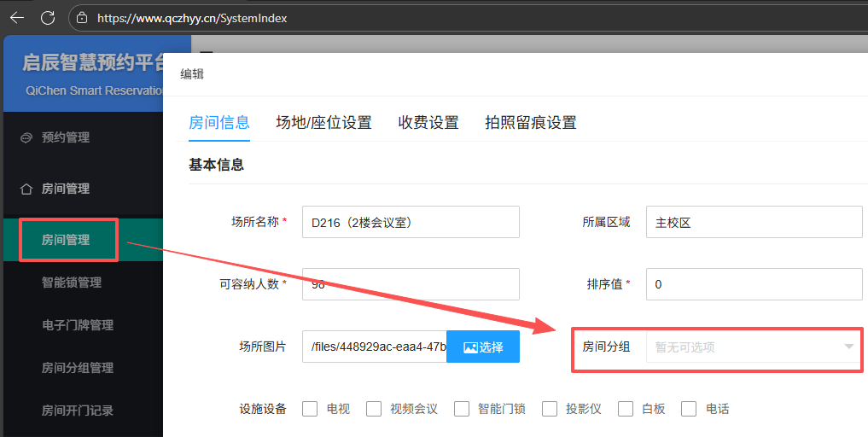Click the 预约管理 sidebar icon
The height and width of the screenshot is (437, 868).
point(26,137)
